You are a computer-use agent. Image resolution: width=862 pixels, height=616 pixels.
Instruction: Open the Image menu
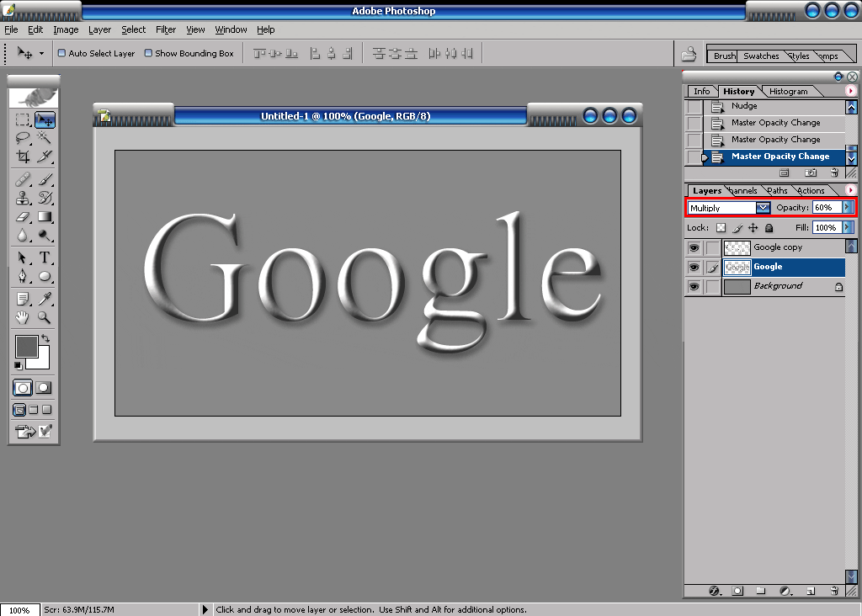(x=66, y=29)
